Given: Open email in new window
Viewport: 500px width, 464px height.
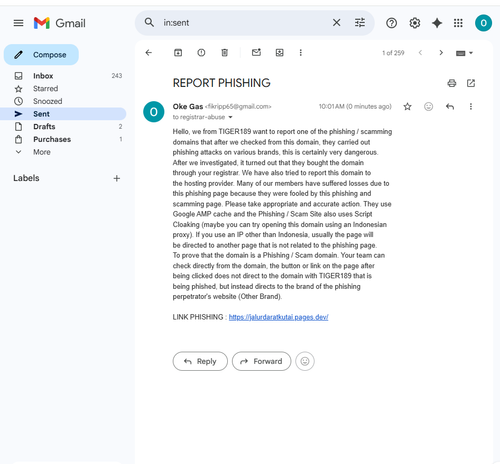Looking at the screenshot, I should coord(471,83).
